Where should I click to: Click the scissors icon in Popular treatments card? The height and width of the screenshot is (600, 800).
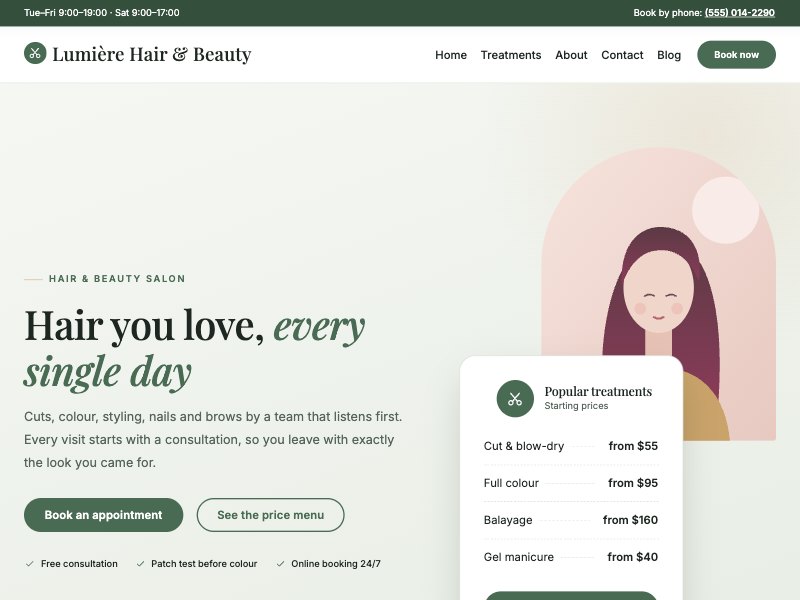515,398
